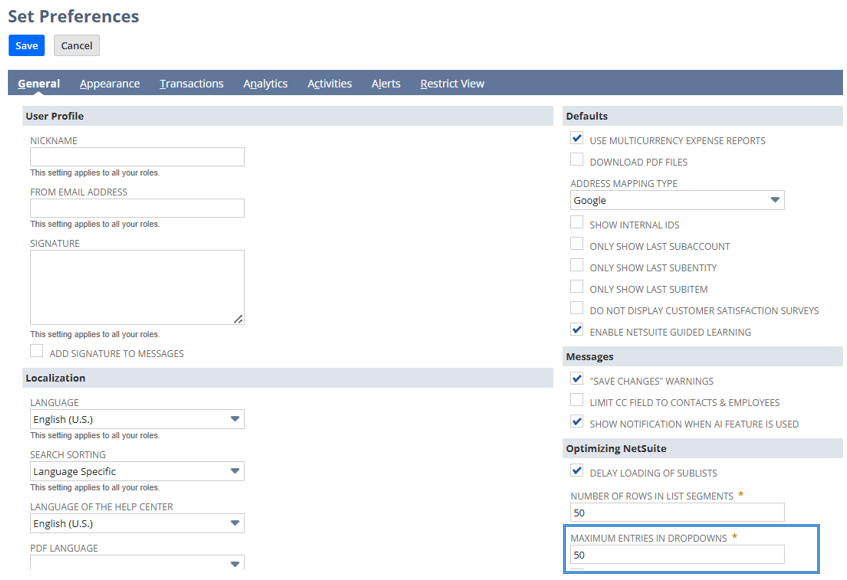
Task: Focus the Nickname input field
Action: click(x=137, y=157)
